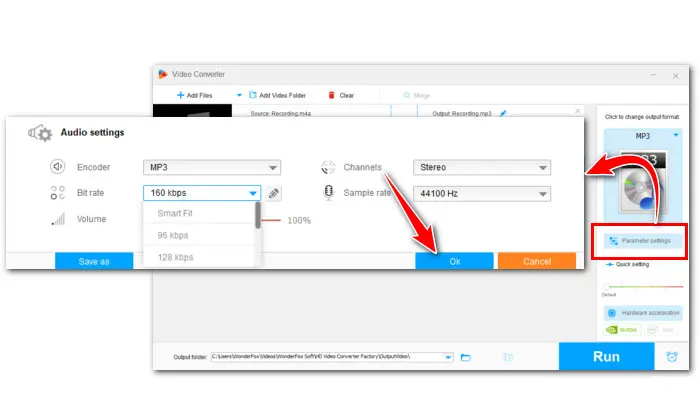The image size is (700, 407).
Task: Click the Add Video Folder icon
Action: point(252,95)
